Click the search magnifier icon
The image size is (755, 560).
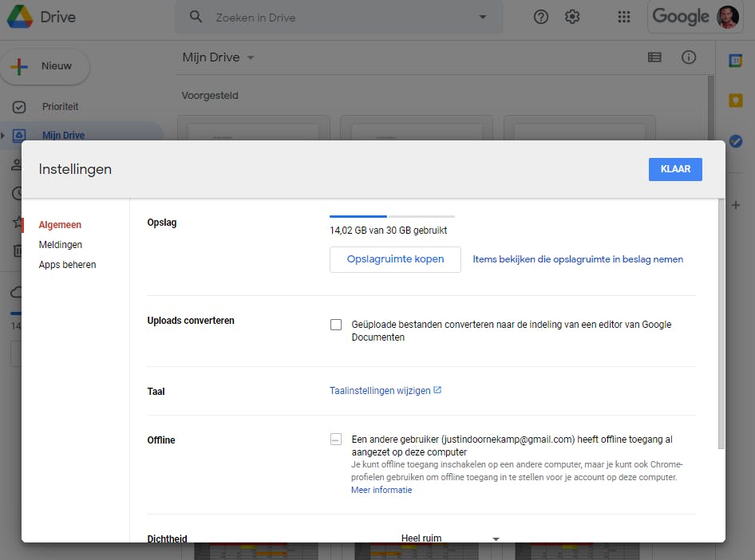[196, 17]
